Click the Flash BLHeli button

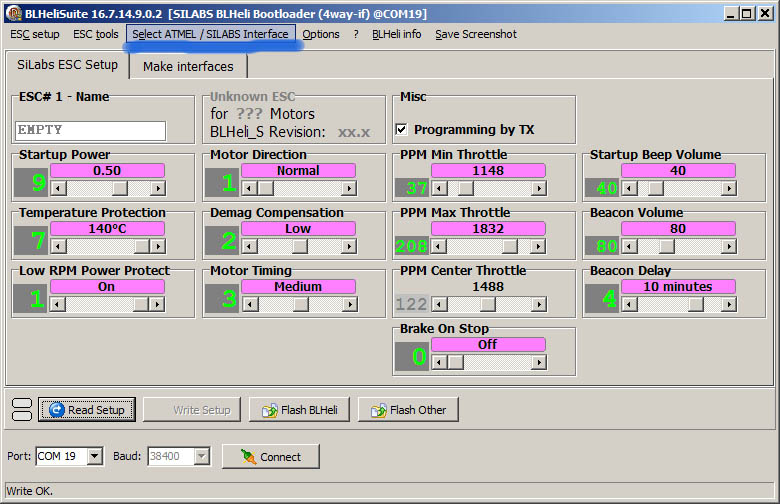pyautogui.click(x=299, y=409)
